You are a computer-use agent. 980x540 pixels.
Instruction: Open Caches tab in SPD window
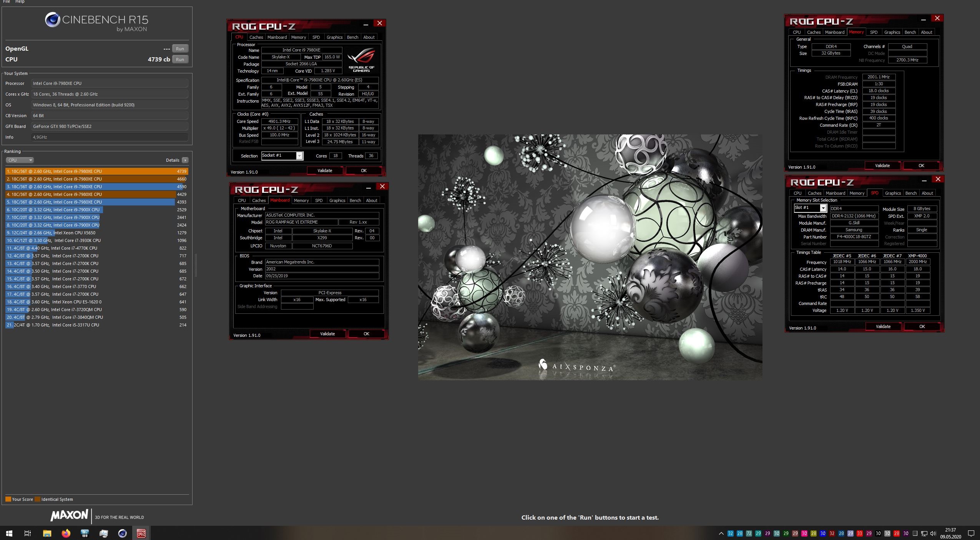(814, 193)
